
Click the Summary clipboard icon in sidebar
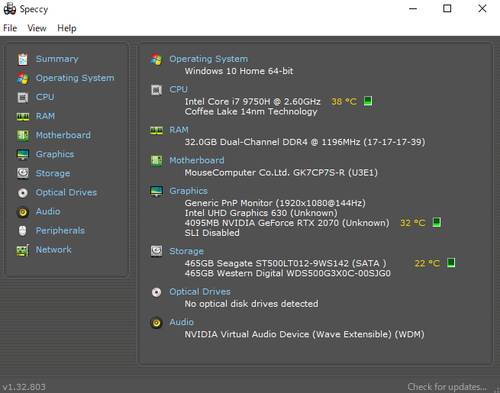tap(23, 59)
